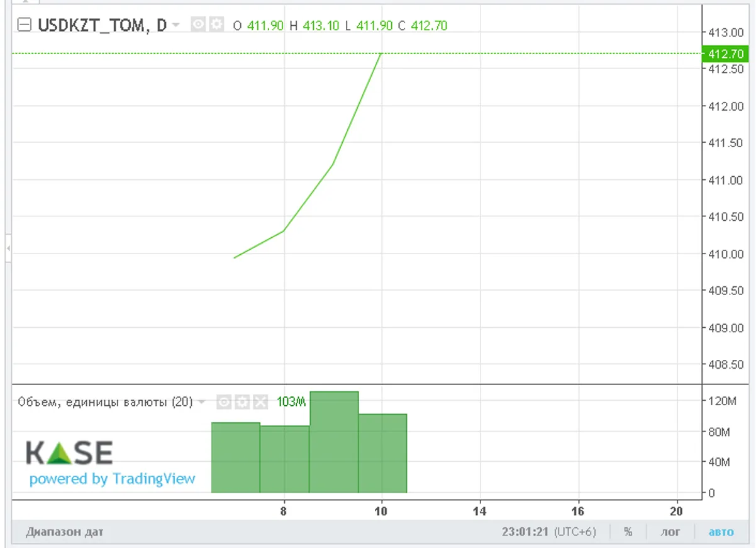
Task: Open dropdown arrow next to USDKZT_TOM, D
Action: tap(176, 25)
